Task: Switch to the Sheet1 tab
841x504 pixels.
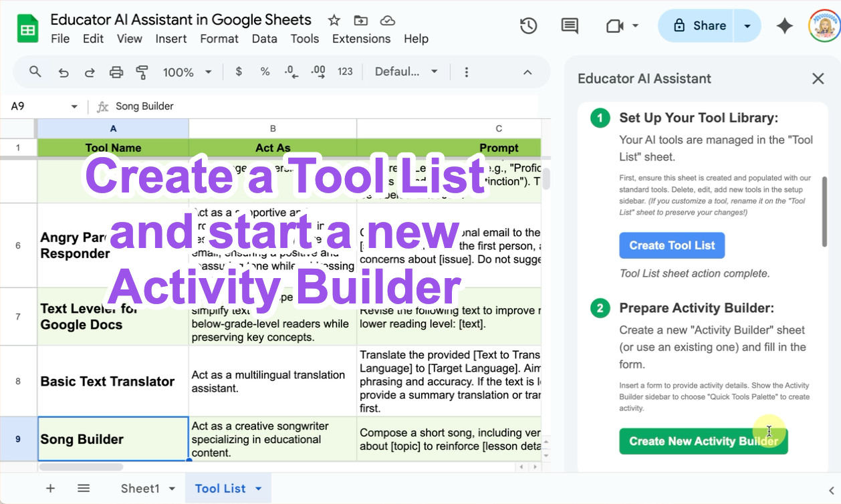Action: point(140,489)
